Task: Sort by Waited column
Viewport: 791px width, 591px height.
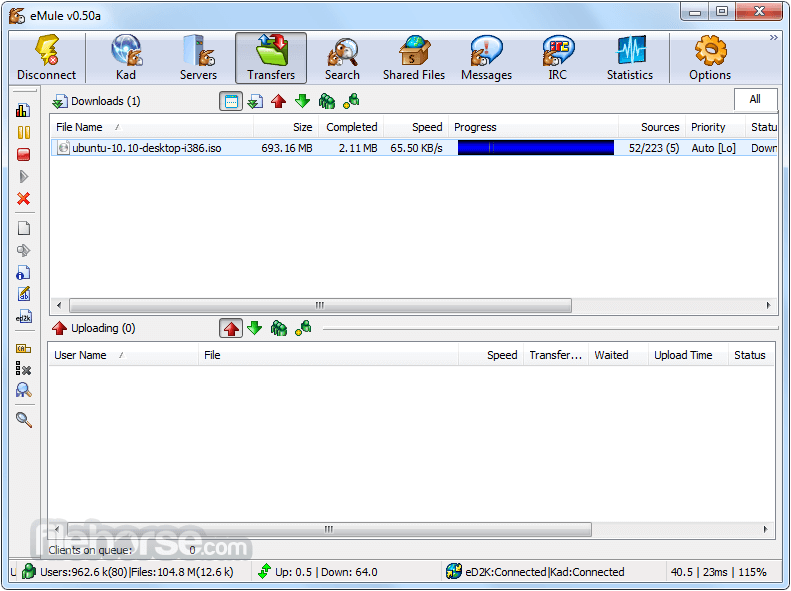Action: [x=618, y=355]
